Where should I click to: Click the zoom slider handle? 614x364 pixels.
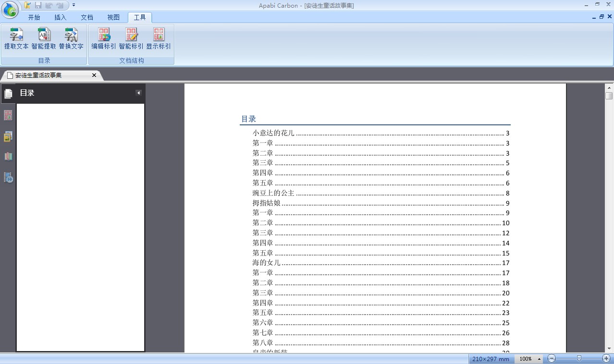[x=579, y=359]
